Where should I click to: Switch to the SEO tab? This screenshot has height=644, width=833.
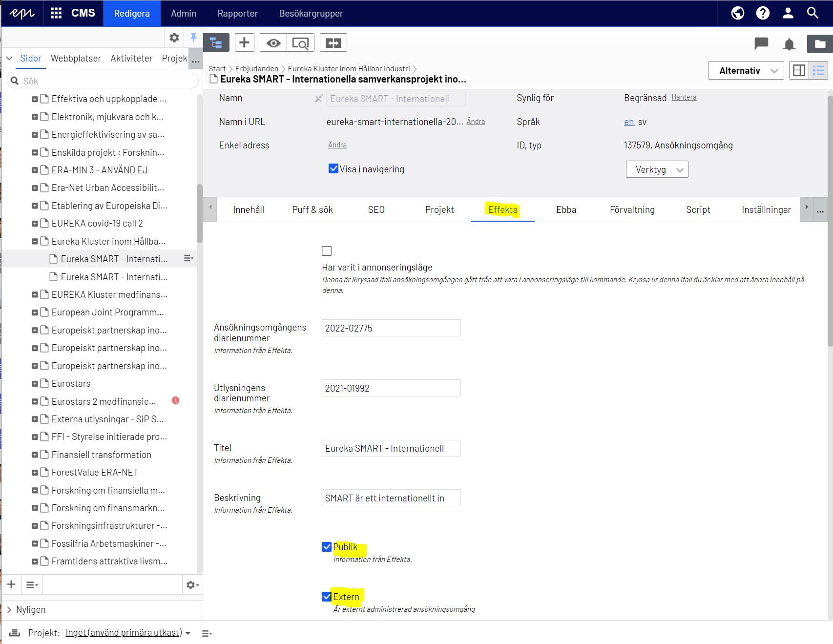(376, 210)
